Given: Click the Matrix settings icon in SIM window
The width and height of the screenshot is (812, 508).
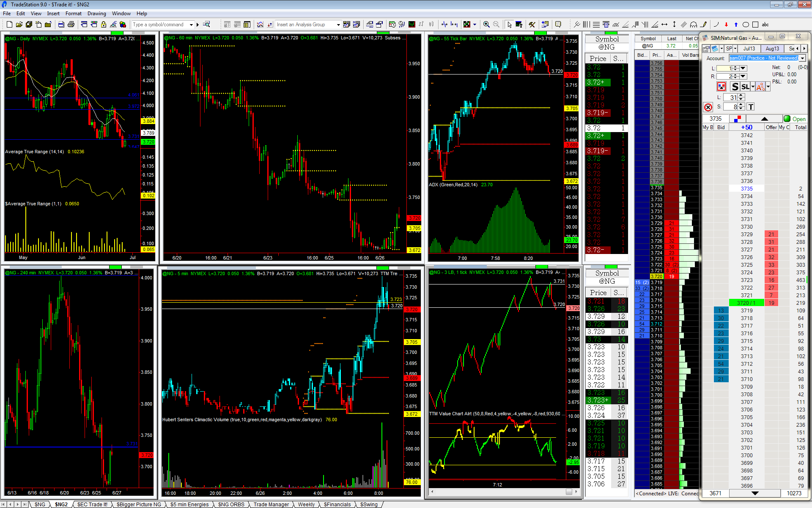Looking at the screenshot, I should (x=706, y=49).
